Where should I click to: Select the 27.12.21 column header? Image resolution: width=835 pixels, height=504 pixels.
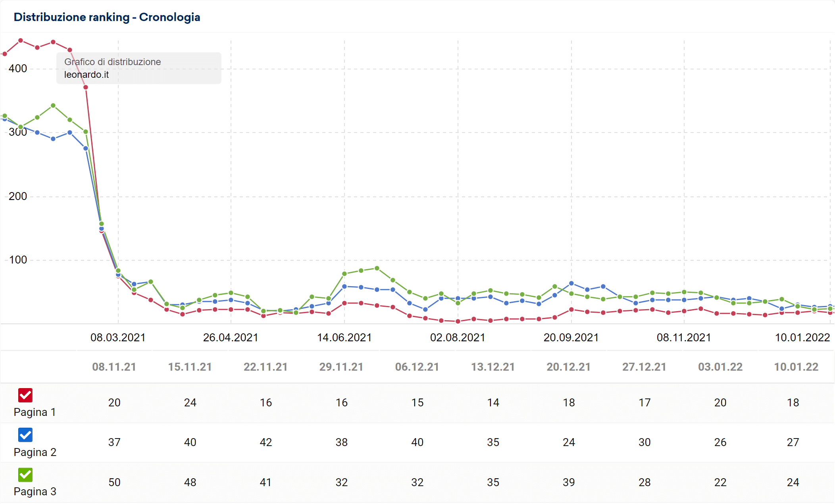(645, 367)
